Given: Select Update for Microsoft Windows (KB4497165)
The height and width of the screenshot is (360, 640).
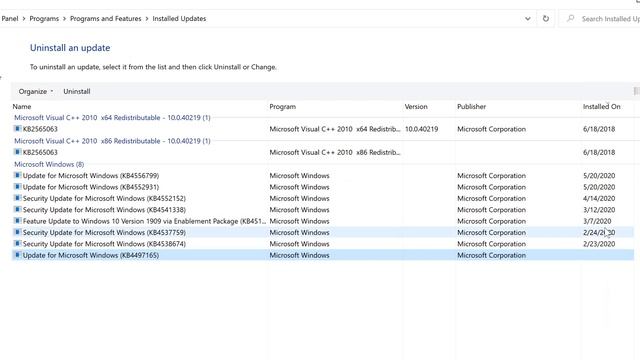Looking at the screenshot, I should pyautogui.click(x=91, y=255).
